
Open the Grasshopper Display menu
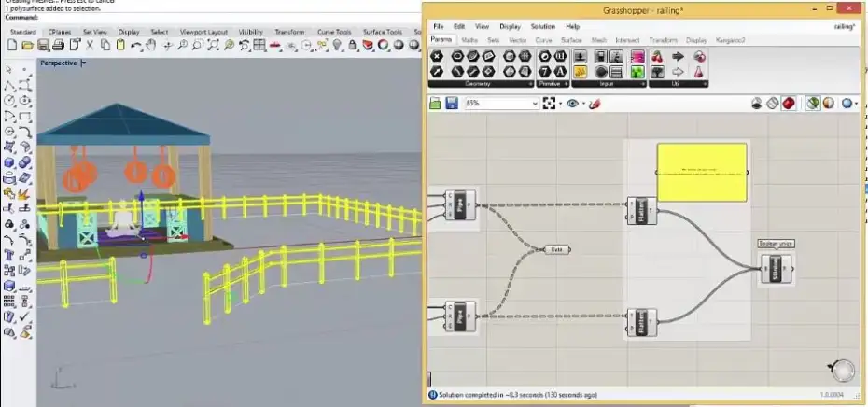point(510,26)
